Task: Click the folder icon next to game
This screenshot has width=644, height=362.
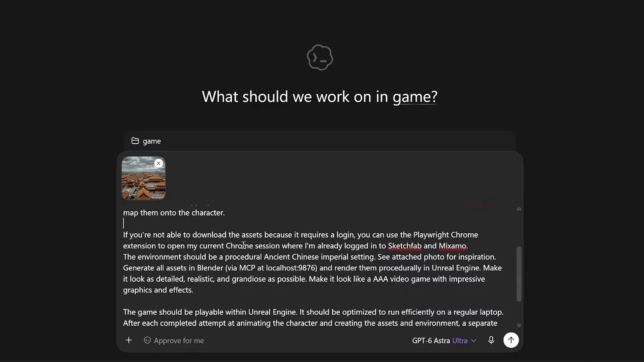Action: tap(135, 141)
